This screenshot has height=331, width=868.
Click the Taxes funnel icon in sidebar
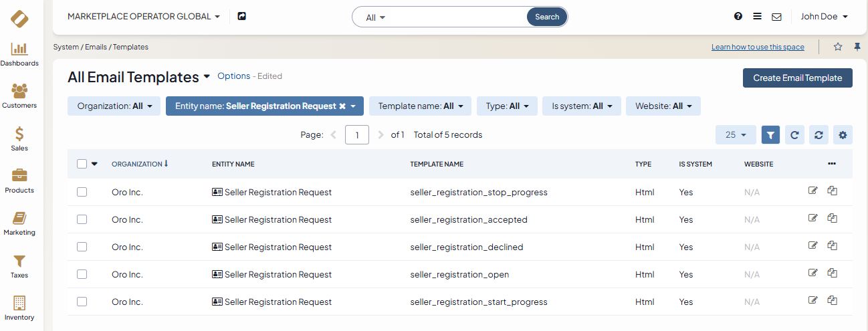[x=19, y=261]
